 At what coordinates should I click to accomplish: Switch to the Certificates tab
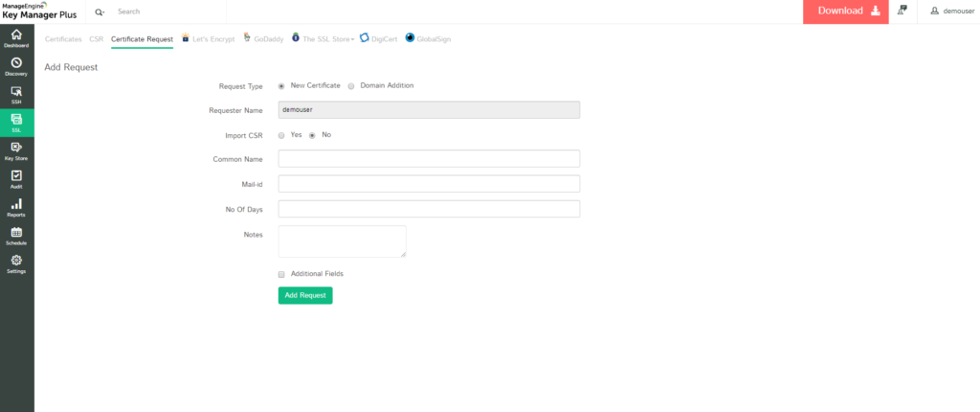[x=63, y=39]
